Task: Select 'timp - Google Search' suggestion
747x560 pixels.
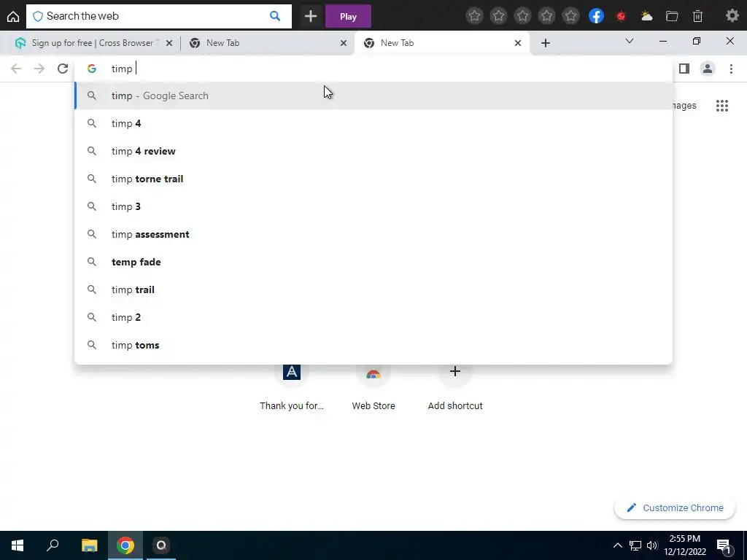Action: tap(373, 96)
